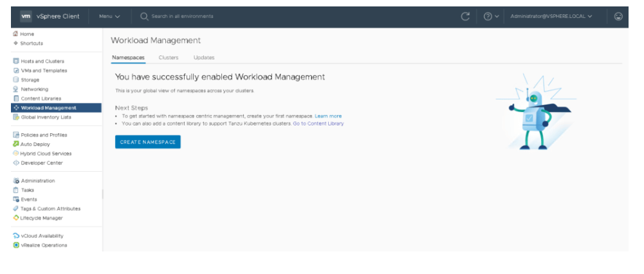This screenshot has width=644, height=274.
Task: Click the Home icon in sidebar
Action: point(15,33)
